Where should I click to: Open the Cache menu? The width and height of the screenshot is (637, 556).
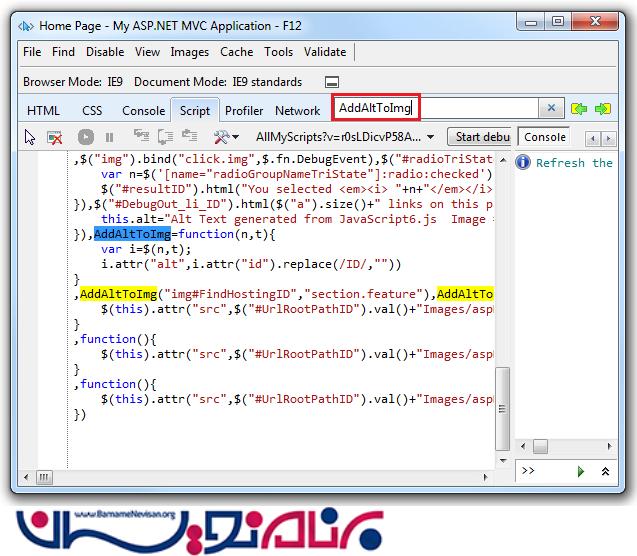tap(237, 52)
